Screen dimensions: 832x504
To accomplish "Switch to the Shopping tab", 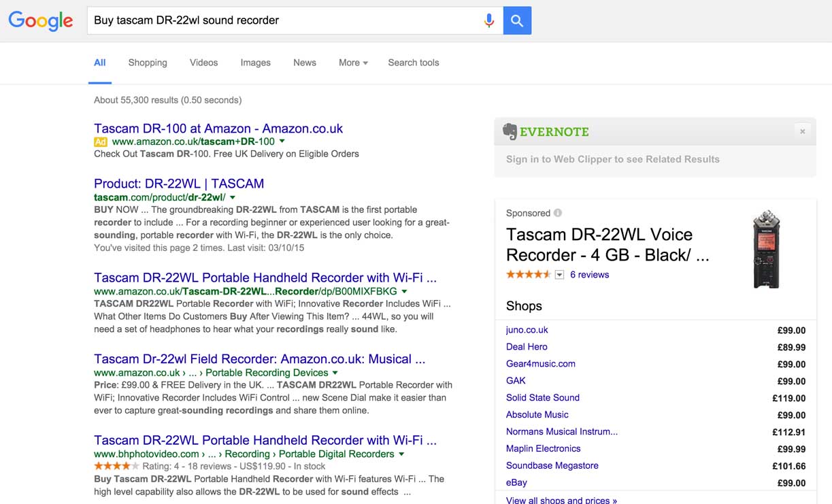I will click(x=148, y=63).
